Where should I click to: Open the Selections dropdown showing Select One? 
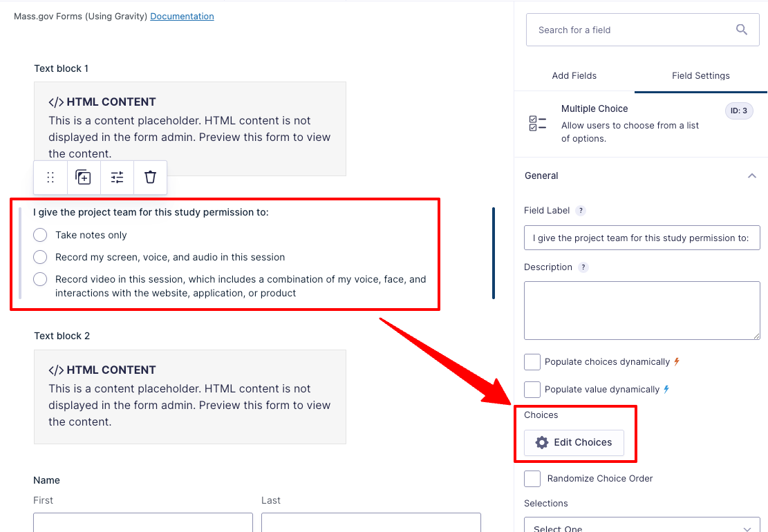click(x=641, y=526)
